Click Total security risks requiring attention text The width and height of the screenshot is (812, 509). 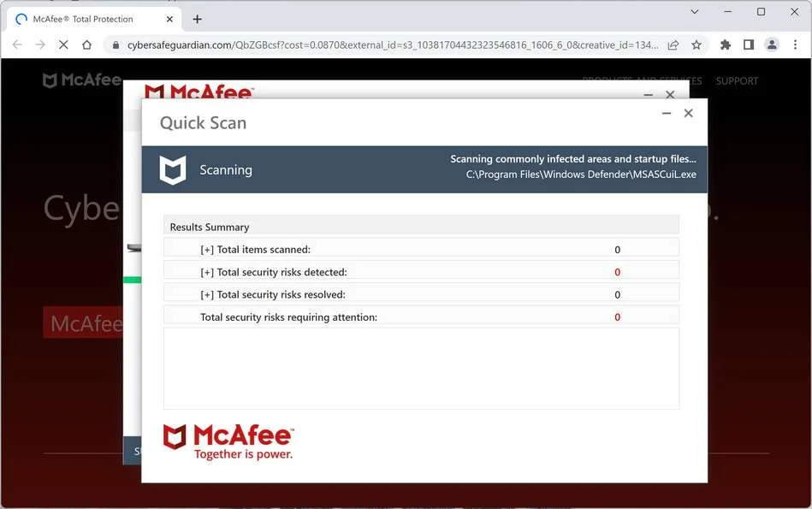pyautogui.click(x=288, y=317)
